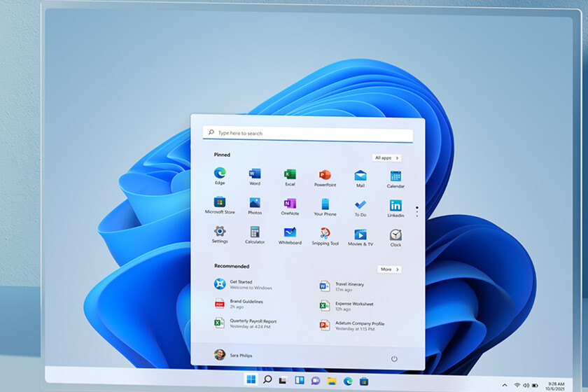
Task: Open the Whiteboard app
Action: 290,234
